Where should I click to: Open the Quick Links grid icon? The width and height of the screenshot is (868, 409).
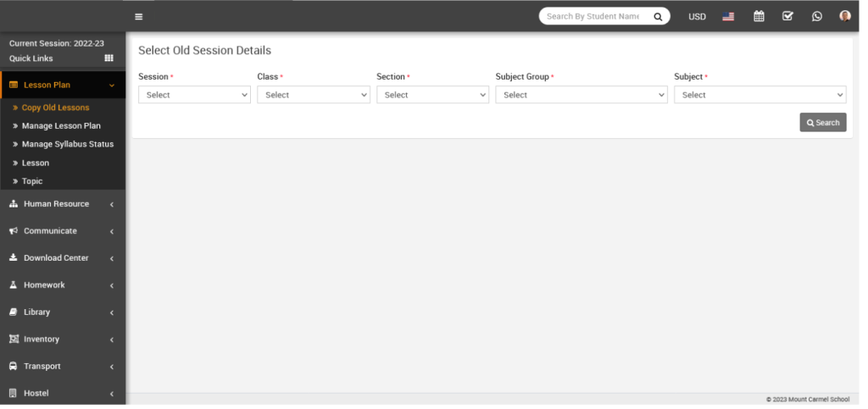[x=108, y=58]
